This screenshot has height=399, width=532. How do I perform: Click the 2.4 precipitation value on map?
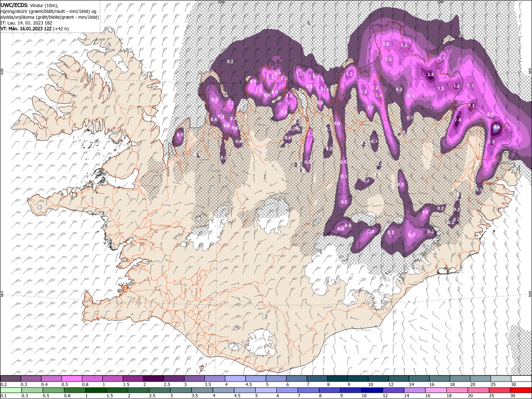pos(458,120)
